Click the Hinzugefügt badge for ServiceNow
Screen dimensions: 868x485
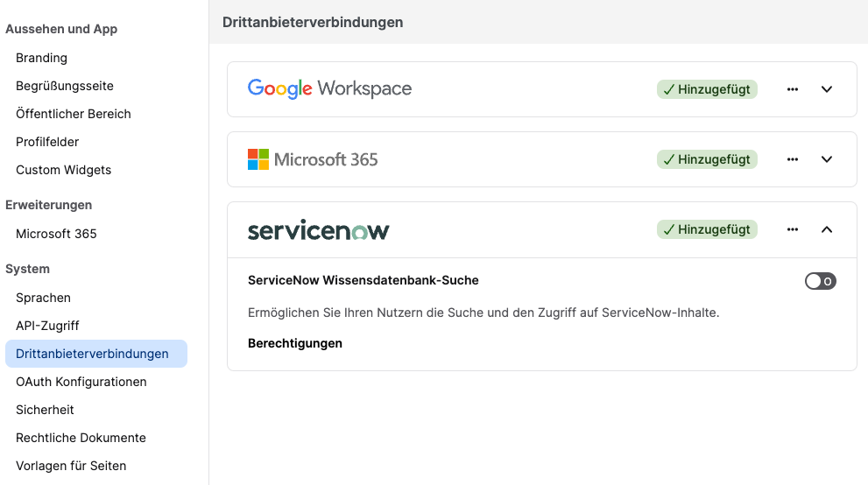click(707, 229)
